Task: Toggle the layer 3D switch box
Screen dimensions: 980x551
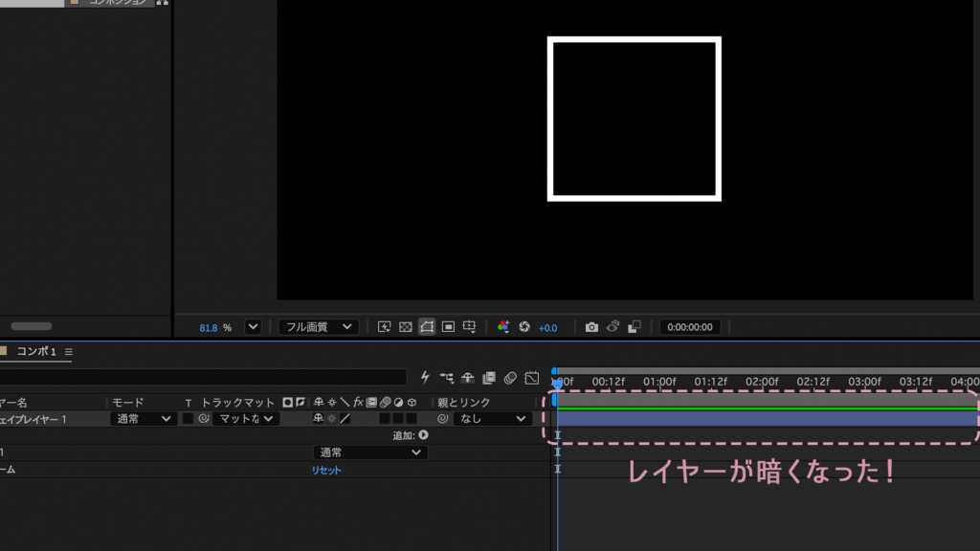Action: [412, 419]
